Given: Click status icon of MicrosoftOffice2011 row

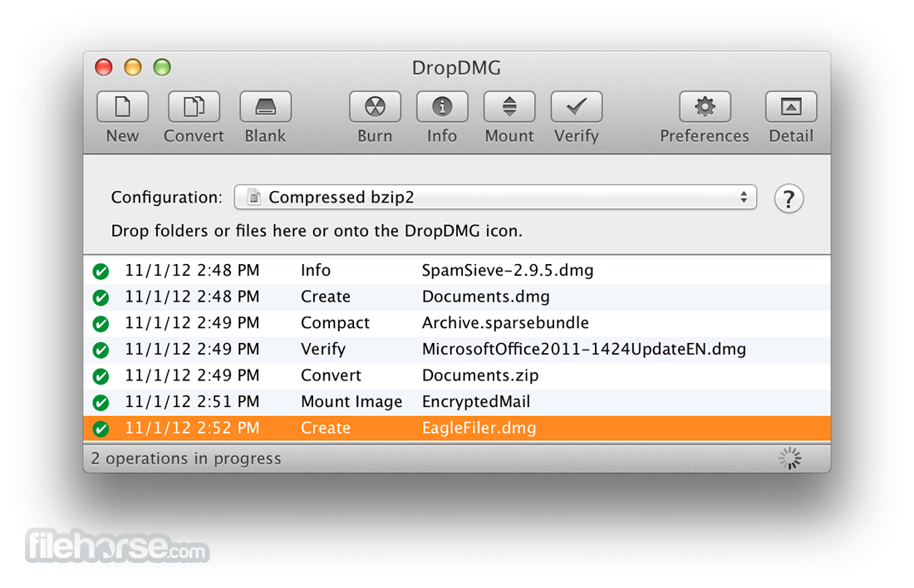Looking at the screenshot, I should coord(101,350).
